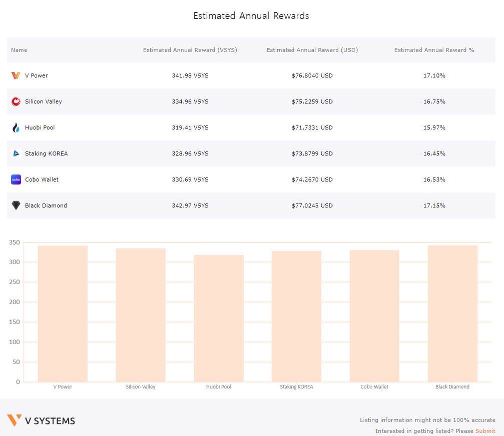The image size is (504, 436).
Task: Click the 341.98 VSYS value
Action: coord(190,75)
